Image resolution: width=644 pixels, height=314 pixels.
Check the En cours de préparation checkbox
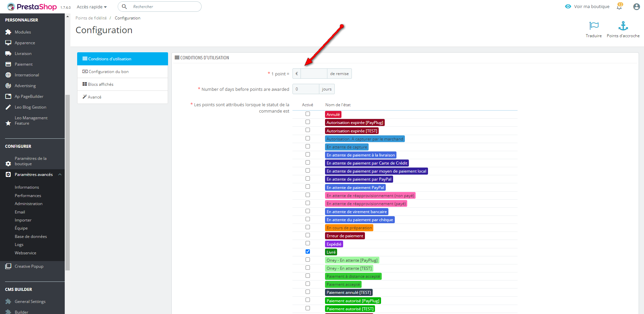tap(308, 227)
